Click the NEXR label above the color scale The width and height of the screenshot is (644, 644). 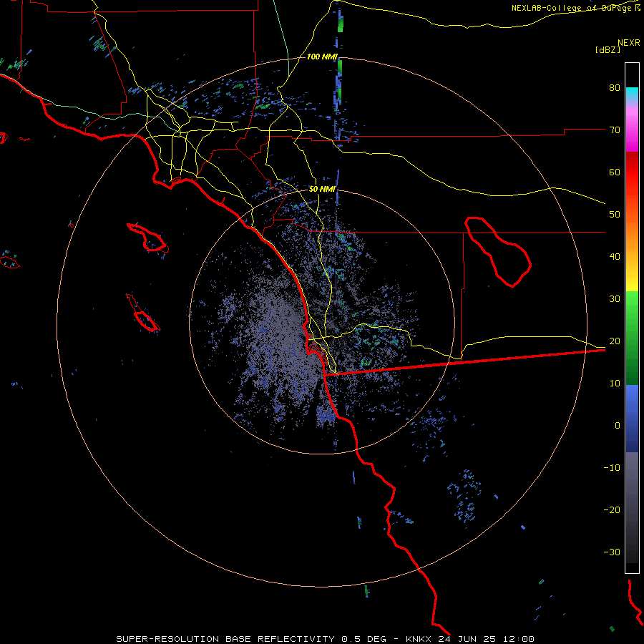click(629, 43)
